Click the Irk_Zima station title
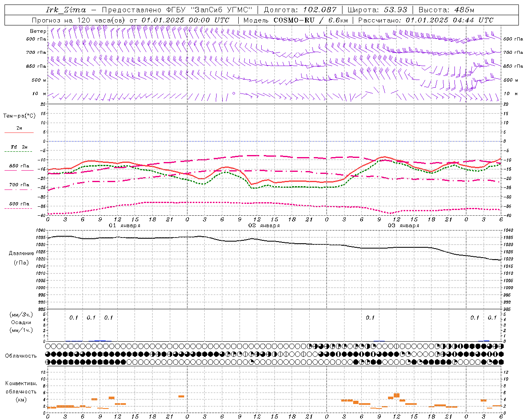 pyautogui.click(x=66, y=10)
